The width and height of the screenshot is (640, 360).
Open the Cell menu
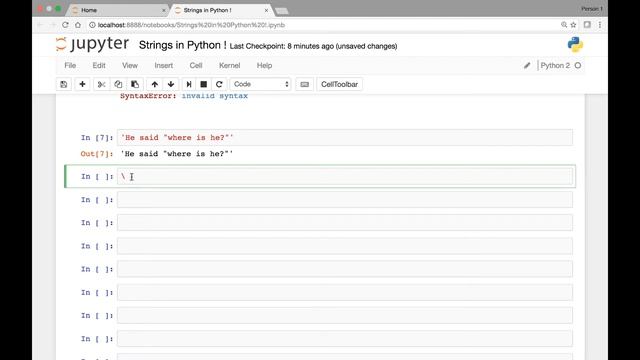pos(196,65)
